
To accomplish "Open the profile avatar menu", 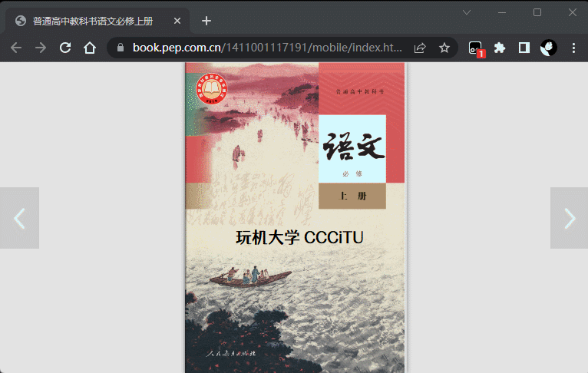I will coord(549,48).
